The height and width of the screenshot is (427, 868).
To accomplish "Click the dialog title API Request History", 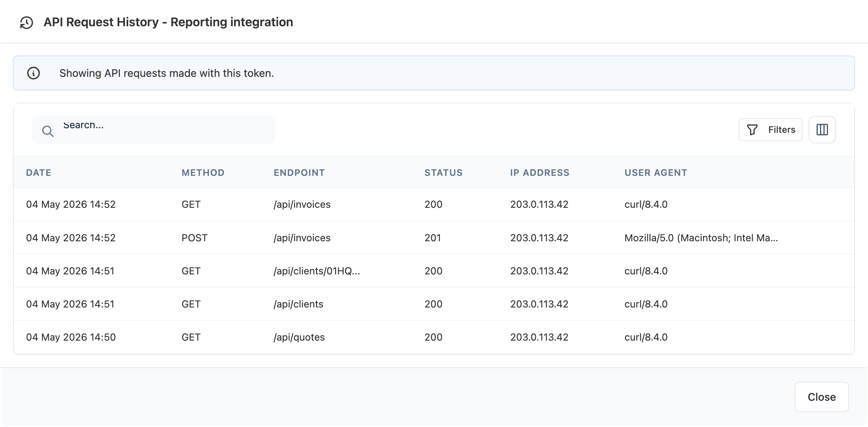I will click(168, 22).
